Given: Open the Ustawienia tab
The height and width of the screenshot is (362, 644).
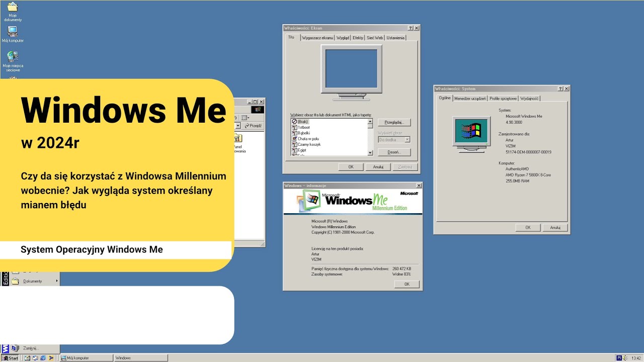Looking at the screenshot, I should pos(395,38).
